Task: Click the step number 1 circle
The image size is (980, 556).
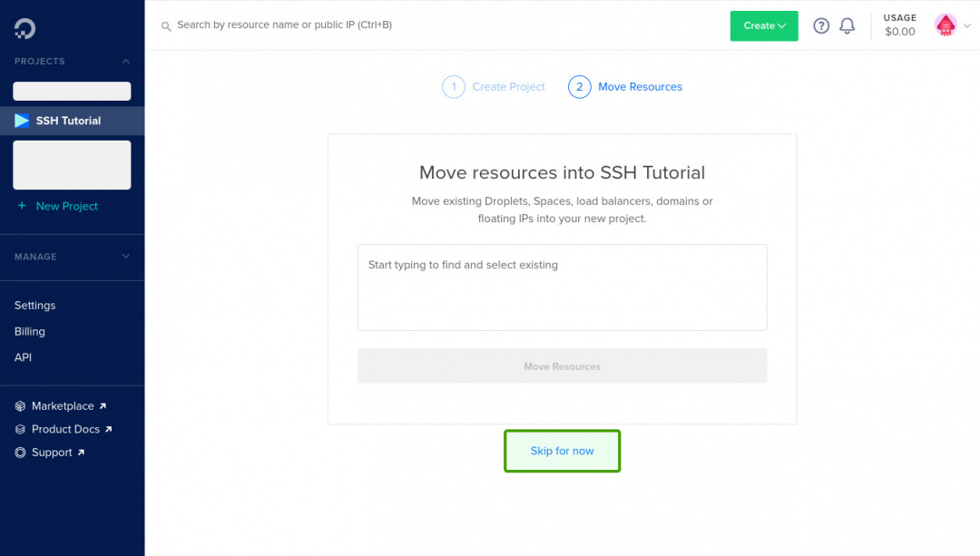Action: coord(454,87)
